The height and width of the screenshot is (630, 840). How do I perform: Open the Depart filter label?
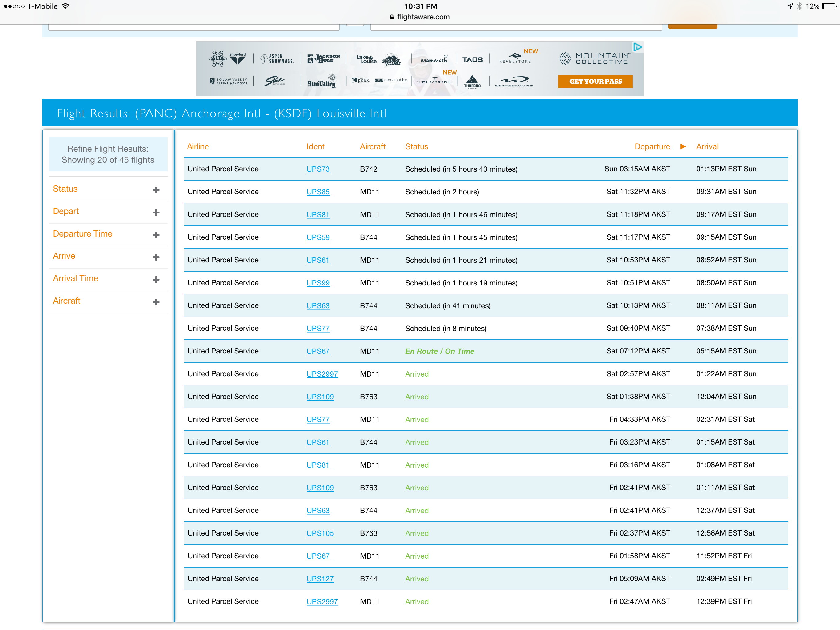point(66,211)
